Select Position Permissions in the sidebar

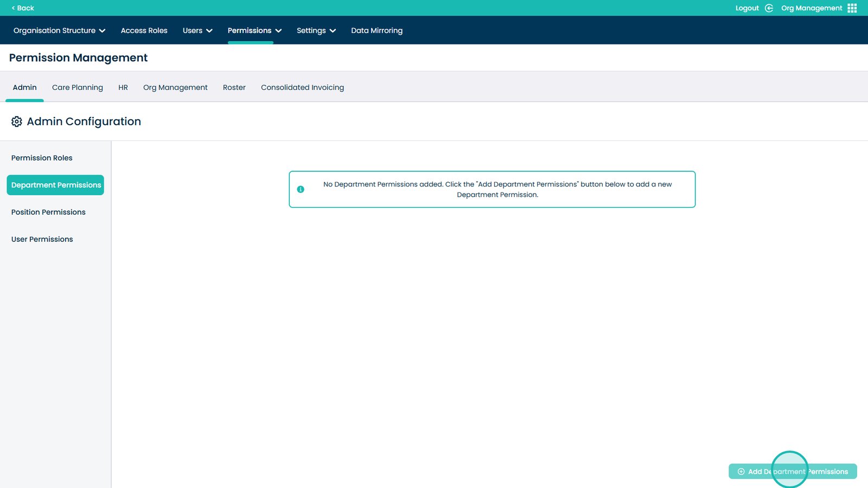[x=48, y=212]
